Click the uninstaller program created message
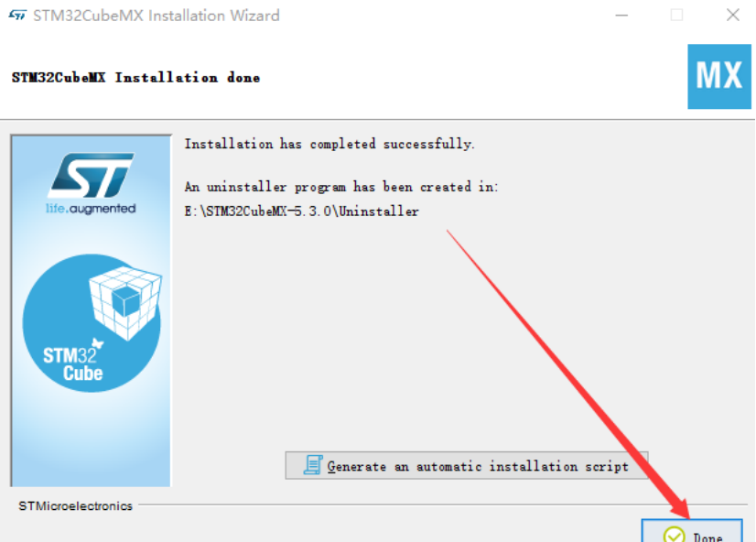 341,187
